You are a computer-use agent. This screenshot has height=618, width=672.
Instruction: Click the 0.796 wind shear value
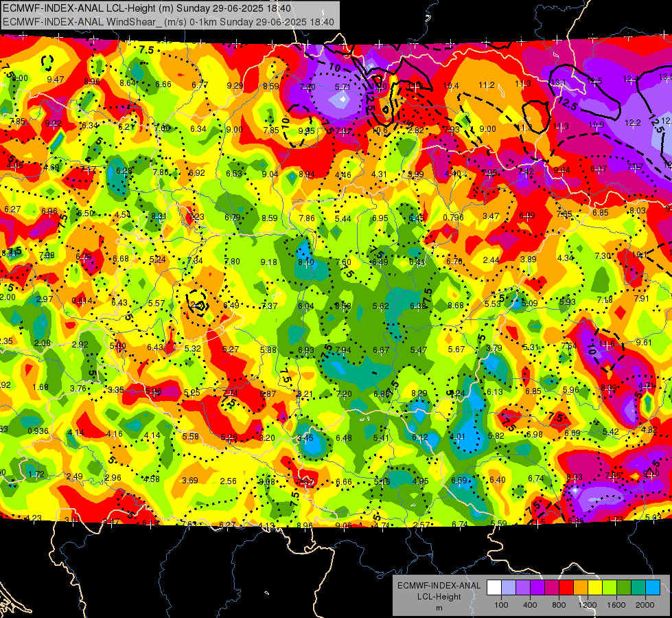click(x=454, y=218)
